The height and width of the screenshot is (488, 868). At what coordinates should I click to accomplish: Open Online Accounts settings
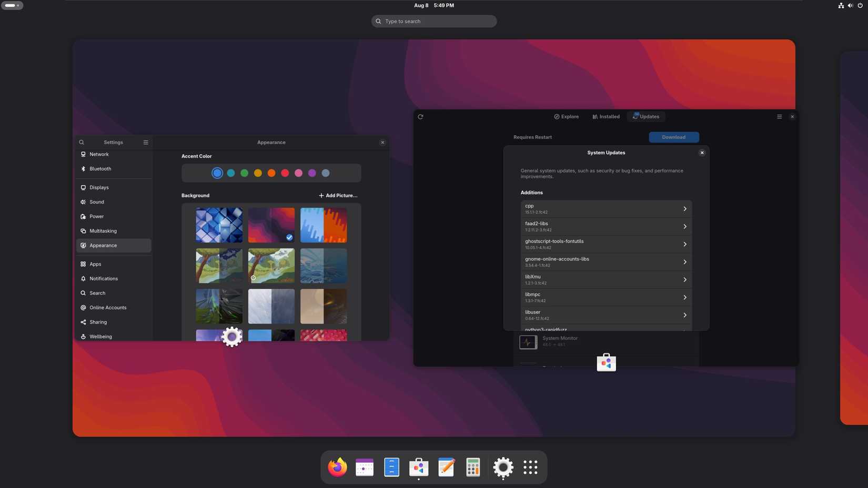point(108,308)
